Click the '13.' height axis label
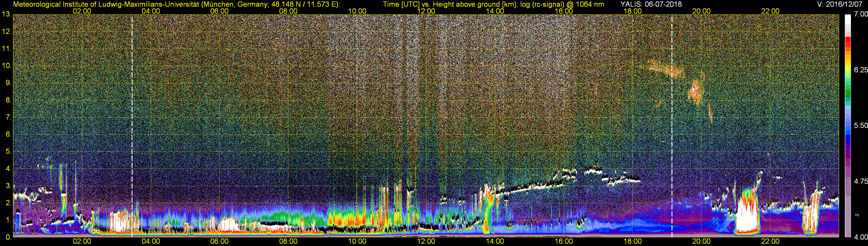 [x=6, y=14]
